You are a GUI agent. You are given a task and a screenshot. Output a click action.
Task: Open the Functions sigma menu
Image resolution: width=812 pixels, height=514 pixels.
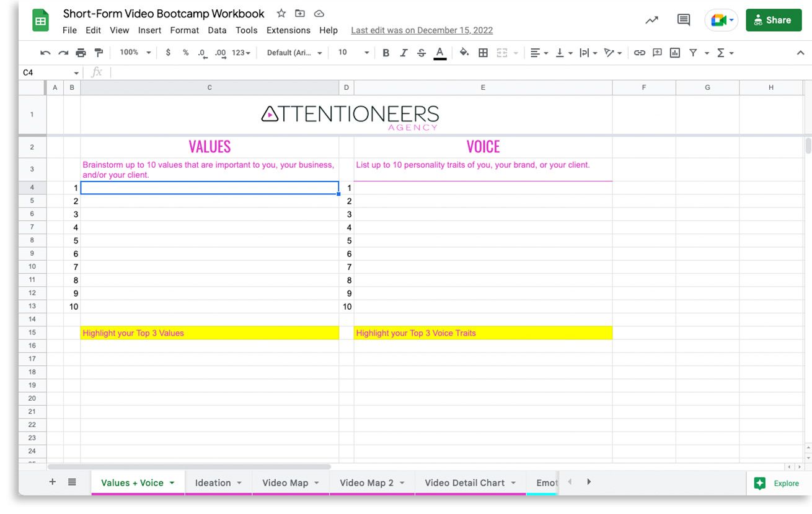pos(725,53)
